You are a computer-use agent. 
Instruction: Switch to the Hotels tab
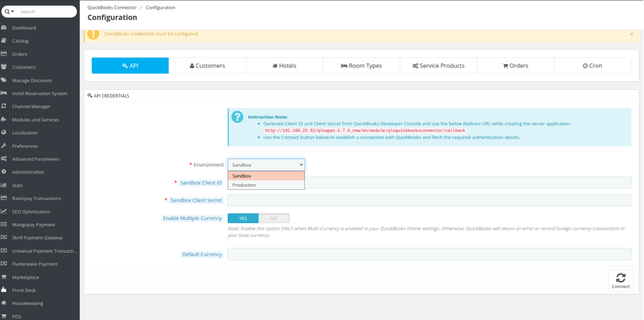(284, 66)
